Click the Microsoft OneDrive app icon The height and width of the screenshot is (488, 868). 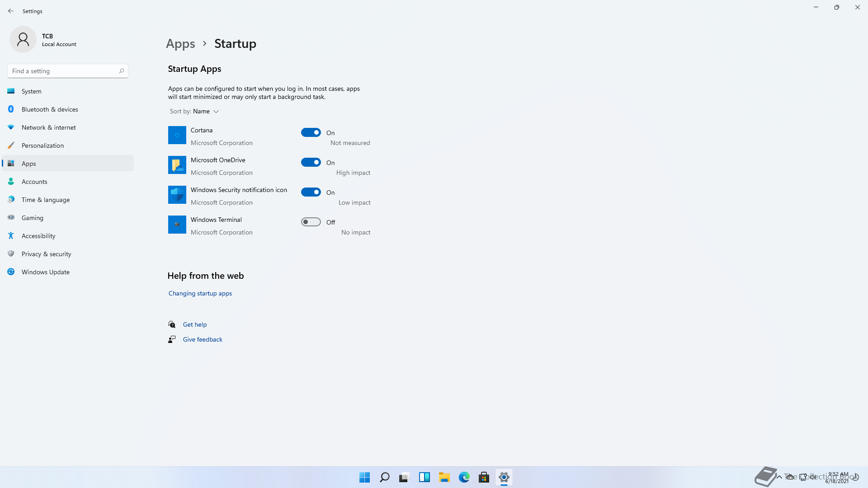[x=177, y=165]
